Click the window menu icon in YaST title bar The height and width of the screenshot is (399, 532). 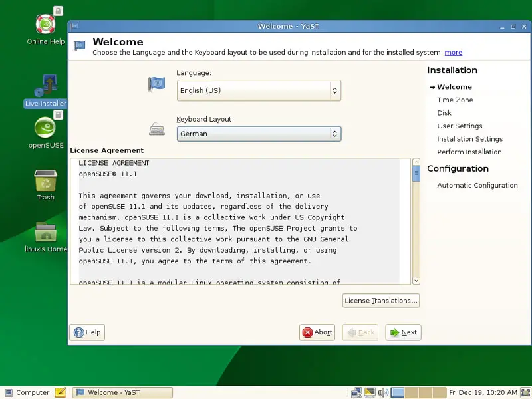(x=74, y=26)
